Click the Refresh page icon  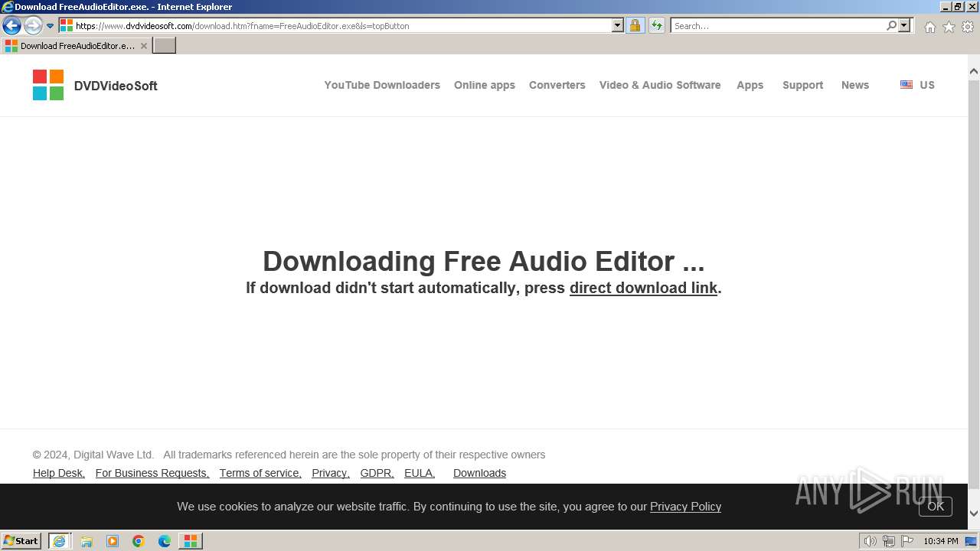[x=657, y=26]
